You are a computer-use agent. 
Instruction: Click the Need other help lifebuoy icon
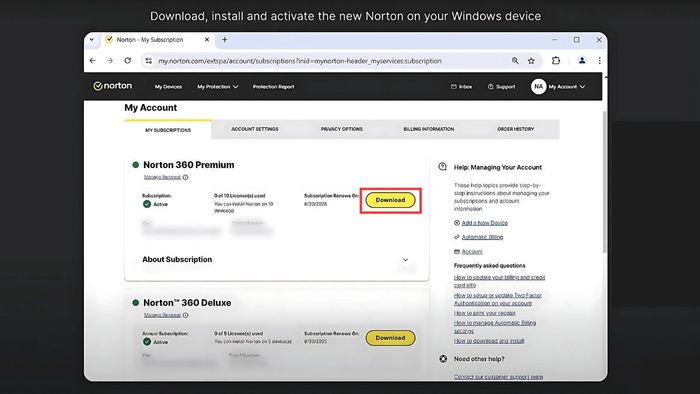443,359
